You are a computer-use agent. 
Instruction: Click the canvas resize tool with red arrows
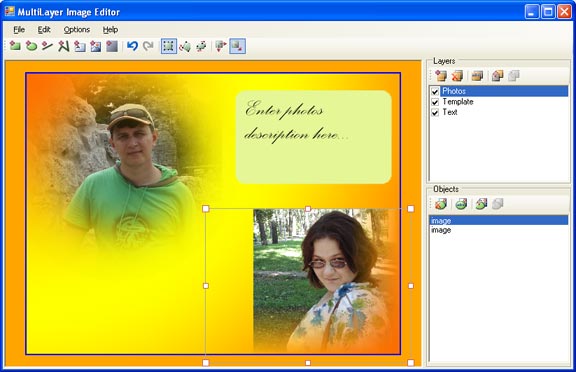pyautogui.click(x=221, y=46)
